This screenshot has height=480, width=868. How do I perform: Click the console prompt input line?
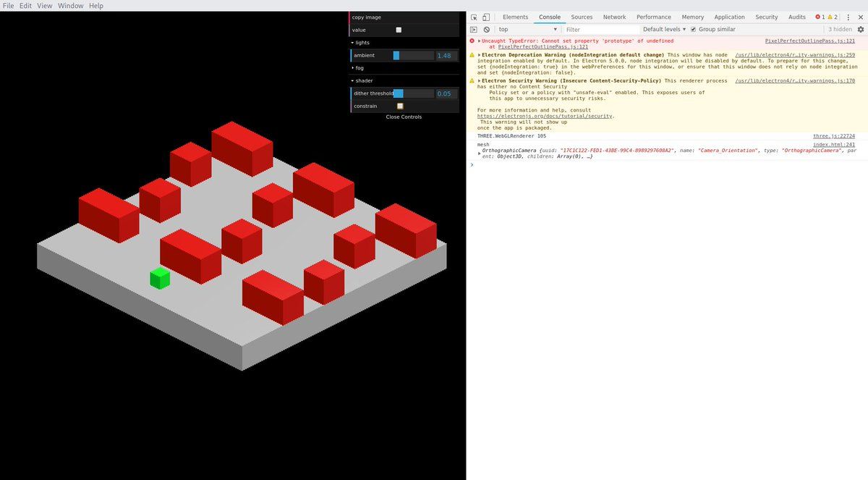[x=669, y=165]
